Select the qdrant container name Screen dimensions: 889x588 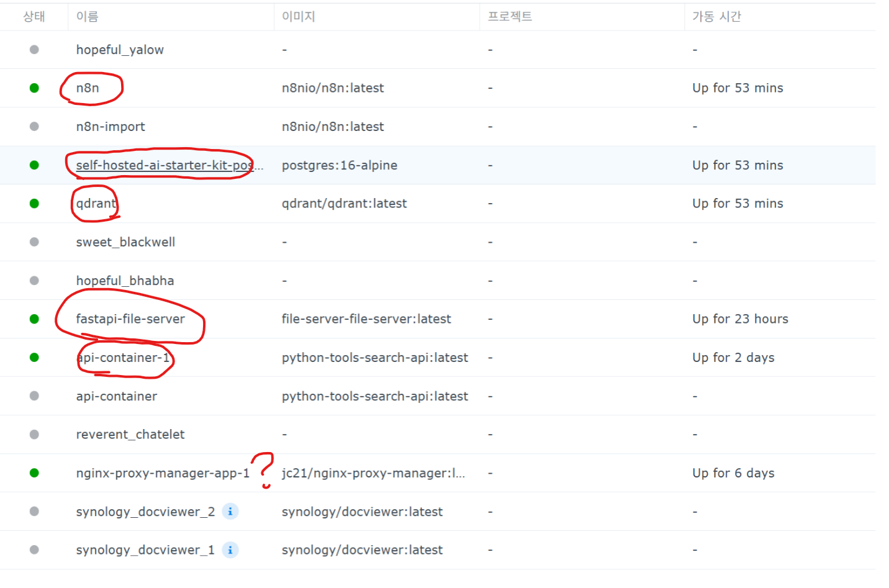click(96, 204)
